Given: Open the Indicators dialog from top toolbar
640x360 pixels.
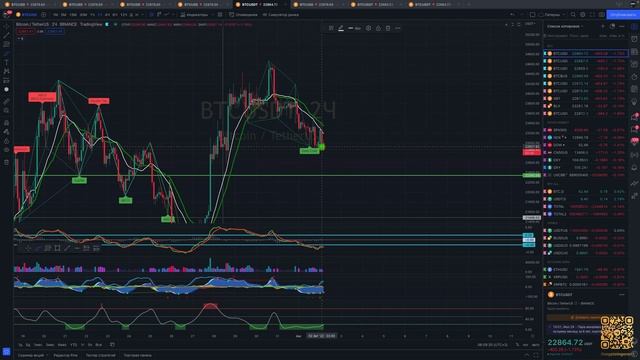Looking at the screenshot, I should coord(194,15).
